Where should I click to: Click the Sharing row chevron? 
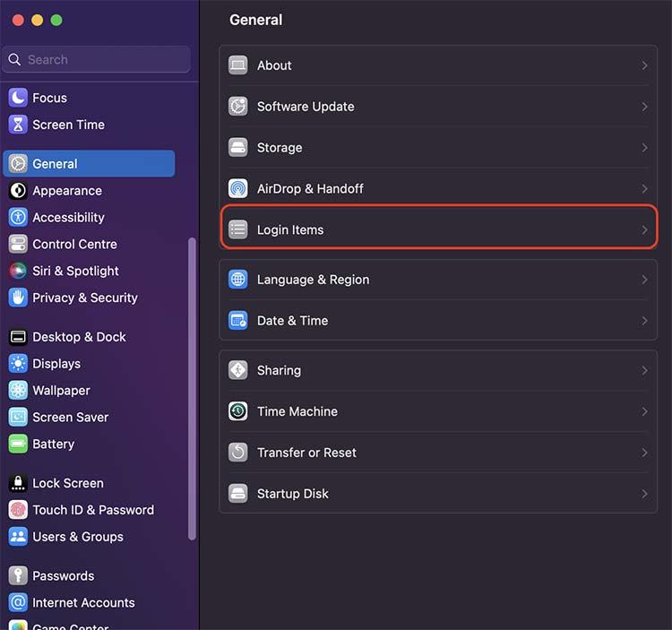[x=644, y=371]
